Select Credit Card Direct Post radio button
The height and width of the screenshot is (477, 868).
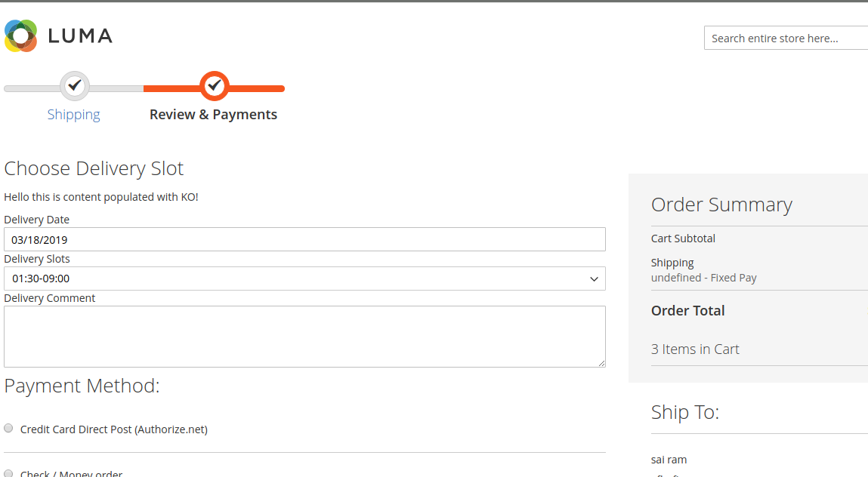pyautogui.click(x=8, y=428)
